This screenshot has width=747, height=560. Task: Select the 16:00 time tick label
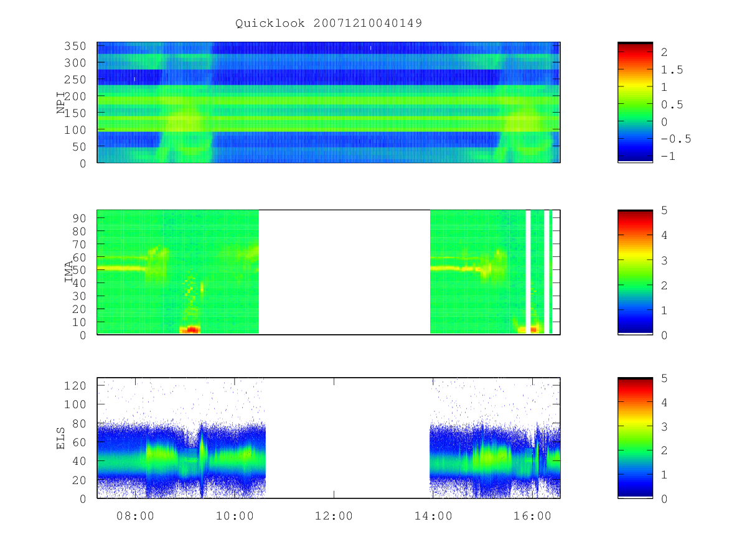tap(533, 516)
